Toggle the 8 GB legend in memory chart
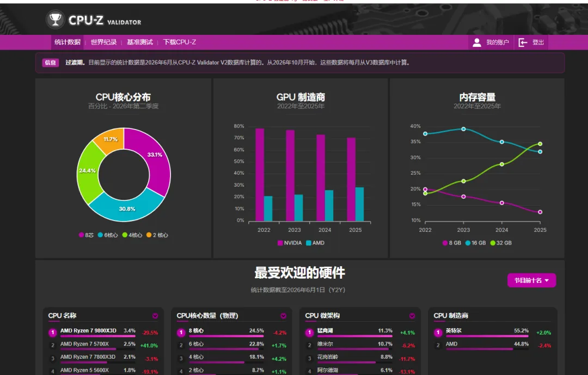Screen dimensions: 588x375 tap(452, 243)
